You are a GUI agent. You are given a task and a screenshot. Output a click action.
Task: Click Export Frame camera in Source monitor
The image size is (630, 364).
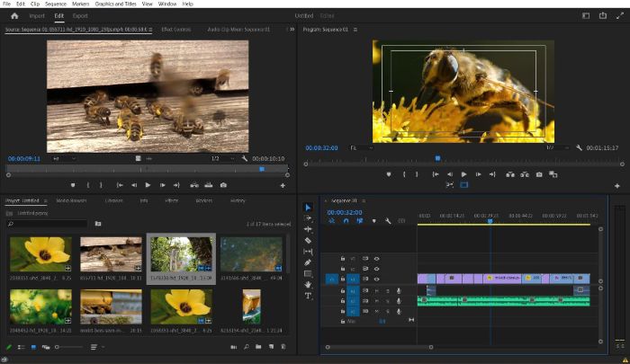pos(223,185)
